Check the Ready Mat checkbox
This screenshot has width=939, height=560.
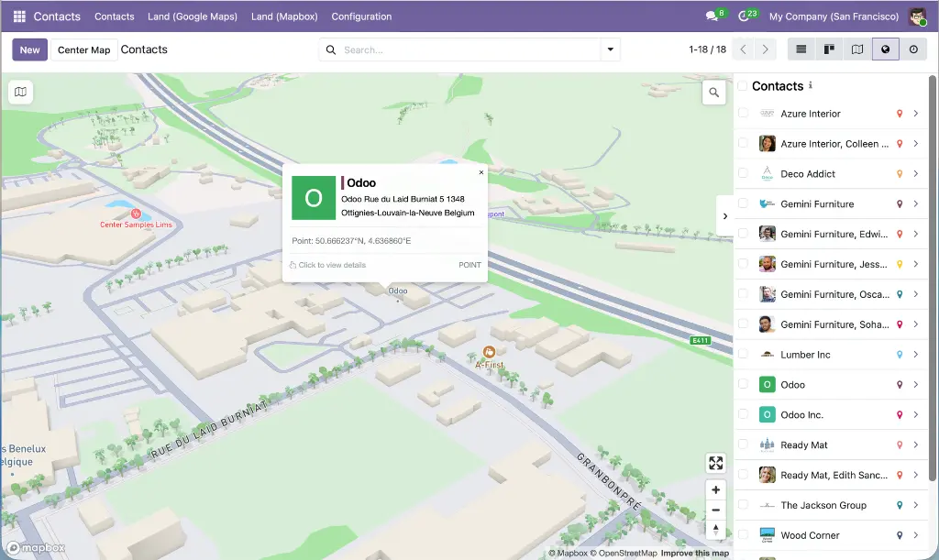tap(743, 444)
